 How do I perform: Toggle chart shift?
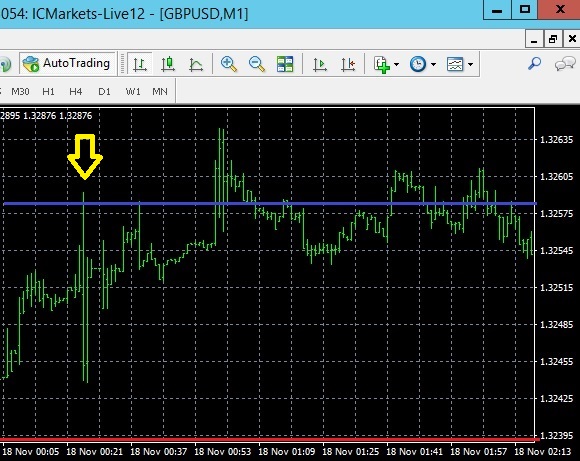348,64
